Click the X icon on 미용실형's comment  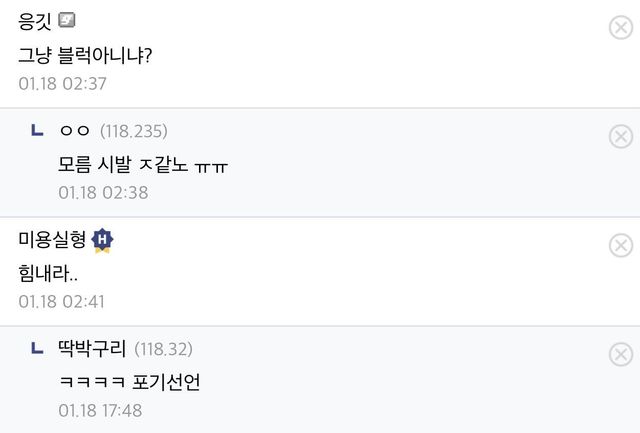pos(620,245)
